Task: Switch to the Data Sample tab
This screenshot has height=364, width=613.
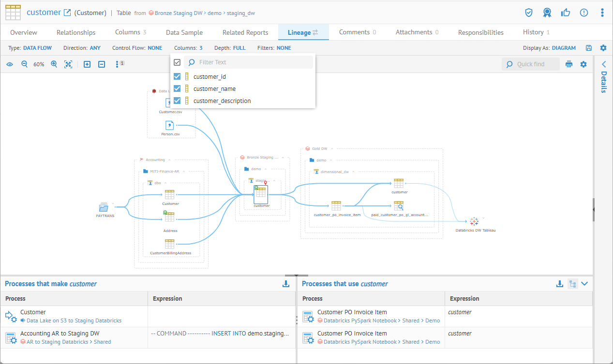Action: [x=184, y=32]
